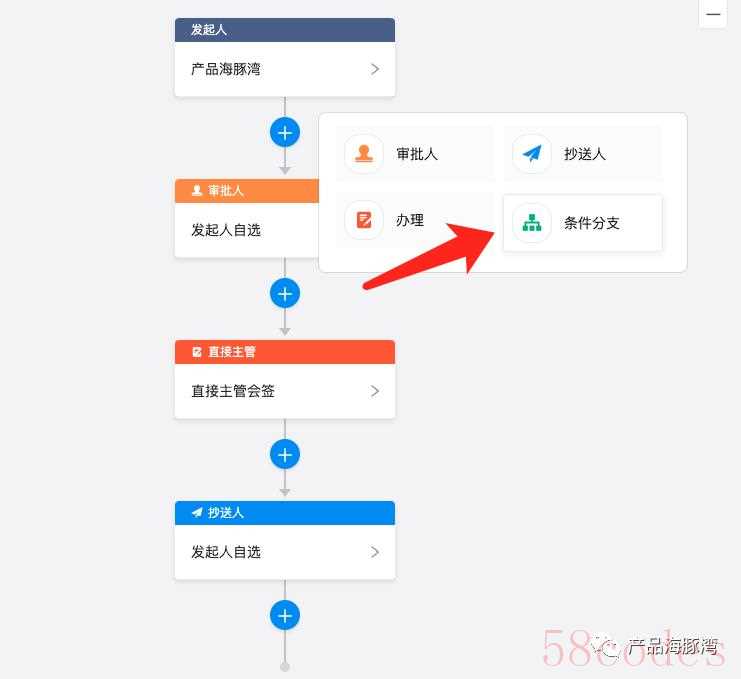Choose 条件分支 option in node popup

[583, 223]
